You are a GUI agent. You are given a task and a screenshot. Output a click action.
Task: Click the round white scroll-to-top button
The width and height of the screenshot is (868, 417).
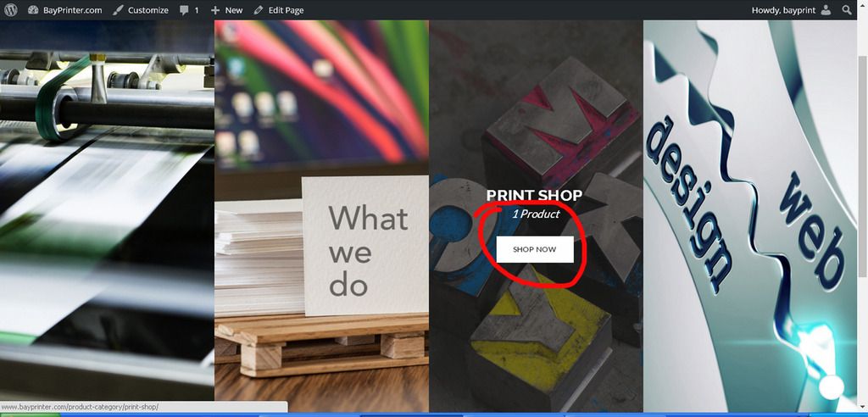tap(832, 386)
